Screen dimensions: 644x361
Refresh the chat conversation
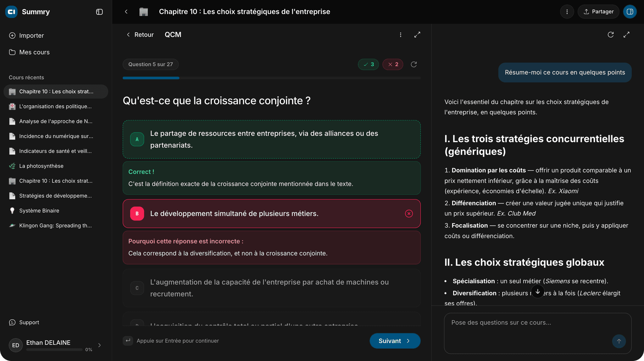(610, 35)
